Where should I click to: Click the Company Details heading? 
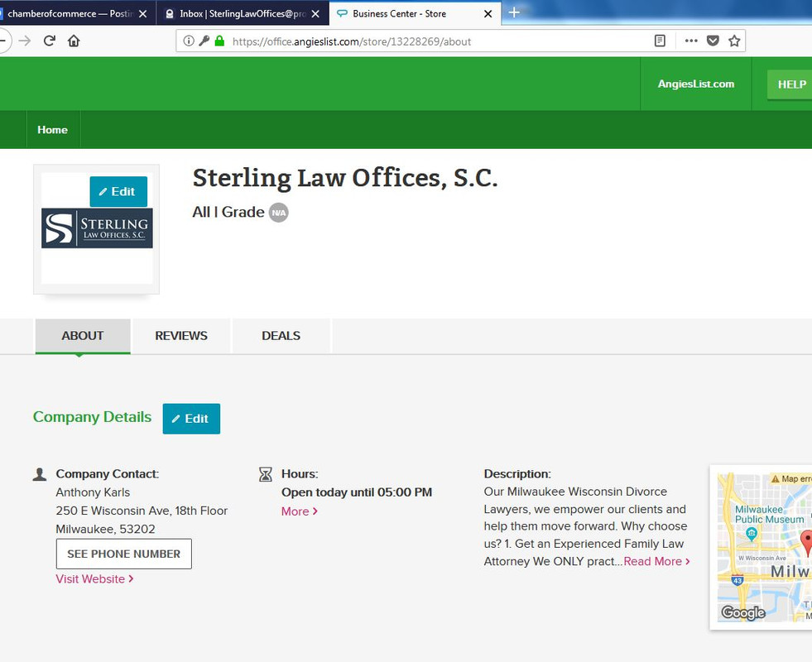(x=92, y=417)
